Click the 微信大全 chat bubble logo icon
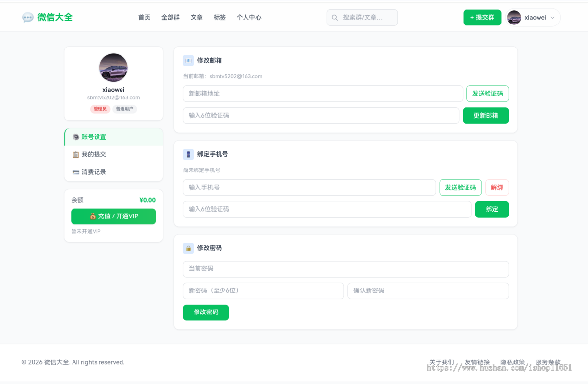 [x=28, y=18]
